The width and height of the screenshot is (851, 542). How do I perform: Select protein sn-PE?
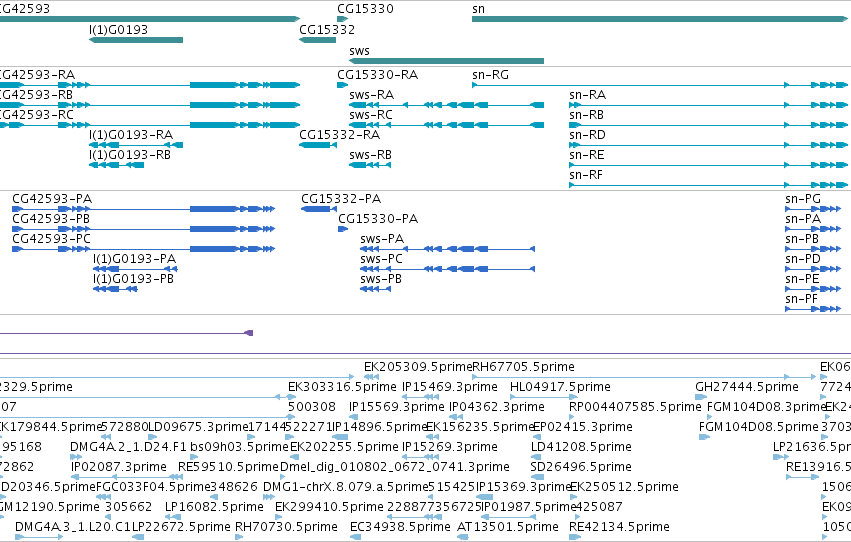(802, 279)
